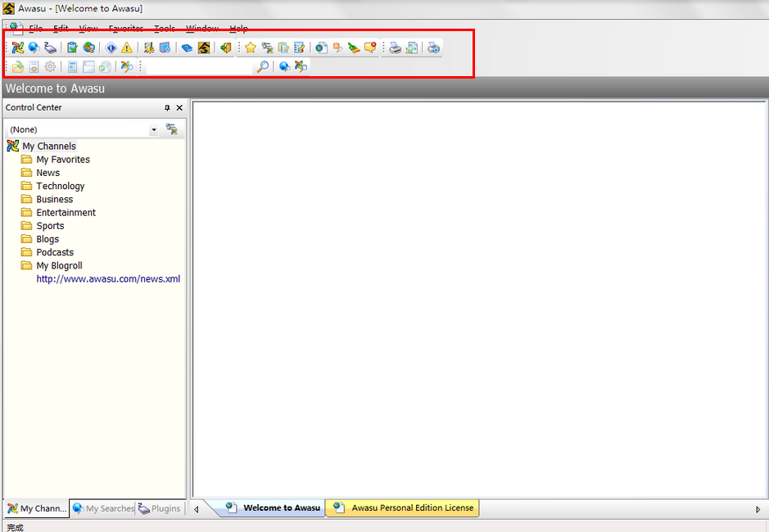Select the My Blogroll folder
Screen dimensions: 769x532
coord(59,265)
